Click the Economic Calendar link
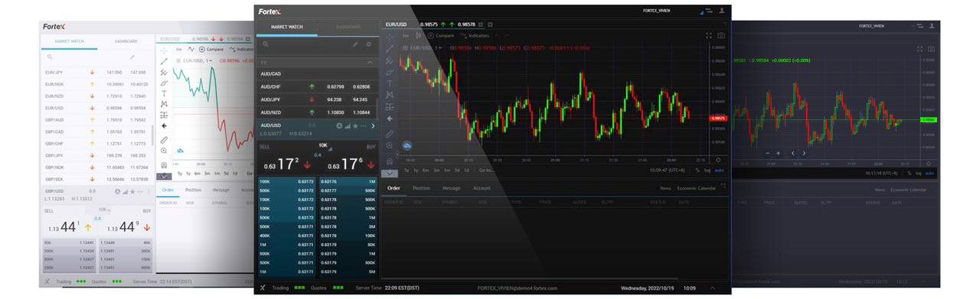This screenshot has width=980, height=299. 696,187
